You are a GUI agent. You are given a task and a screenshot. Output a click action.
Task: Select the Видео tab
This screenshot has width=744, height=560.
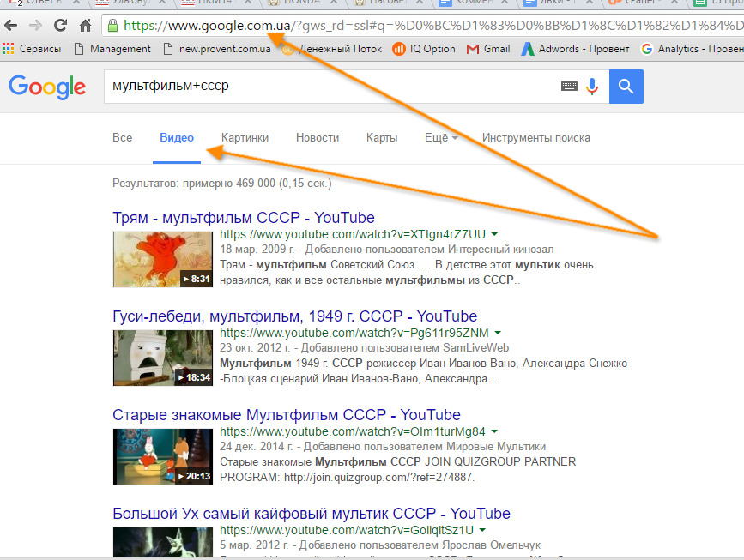(x=177, y=137)
